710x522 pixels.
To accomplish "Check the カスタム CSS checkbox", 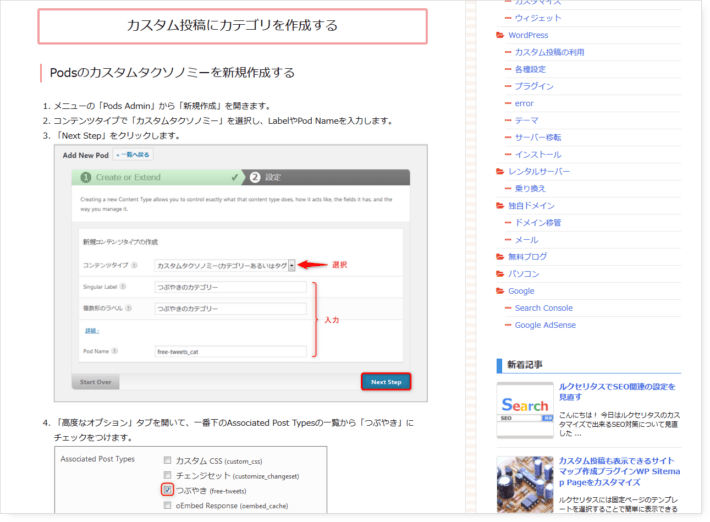I will pos(167,460).
